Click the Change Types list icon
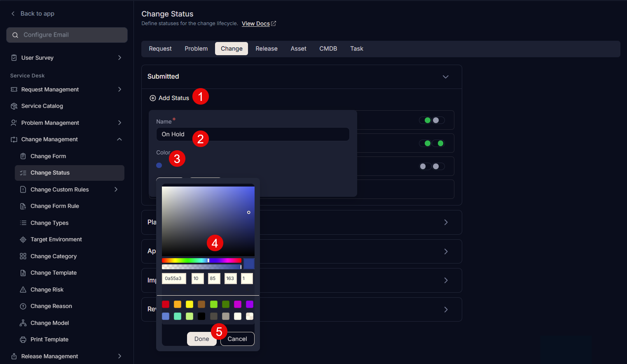The image size is (627, 364). click(23, 223)
